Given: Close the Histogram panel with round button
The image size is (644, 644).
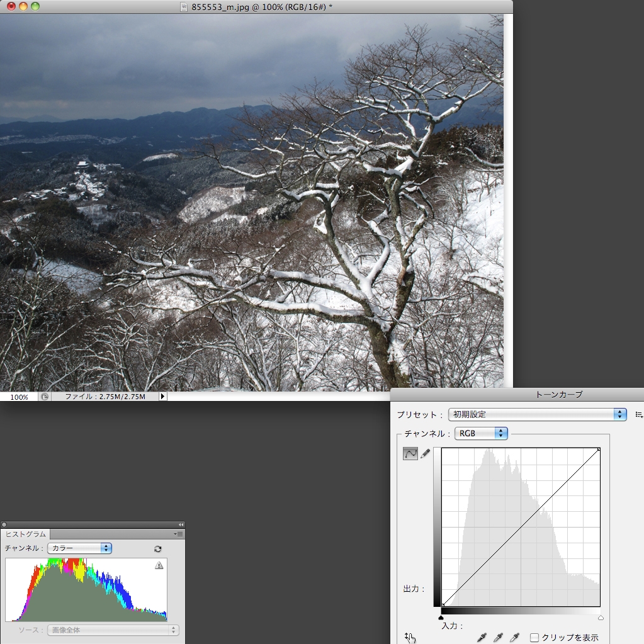Looking at the screenshot, I should (x=4, y=524).
